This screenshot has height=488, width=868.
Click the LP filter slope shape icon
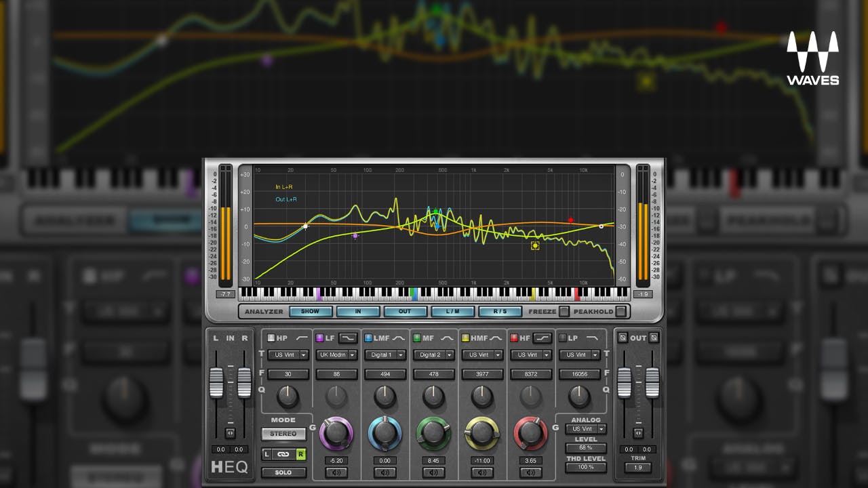coord(593,338)
